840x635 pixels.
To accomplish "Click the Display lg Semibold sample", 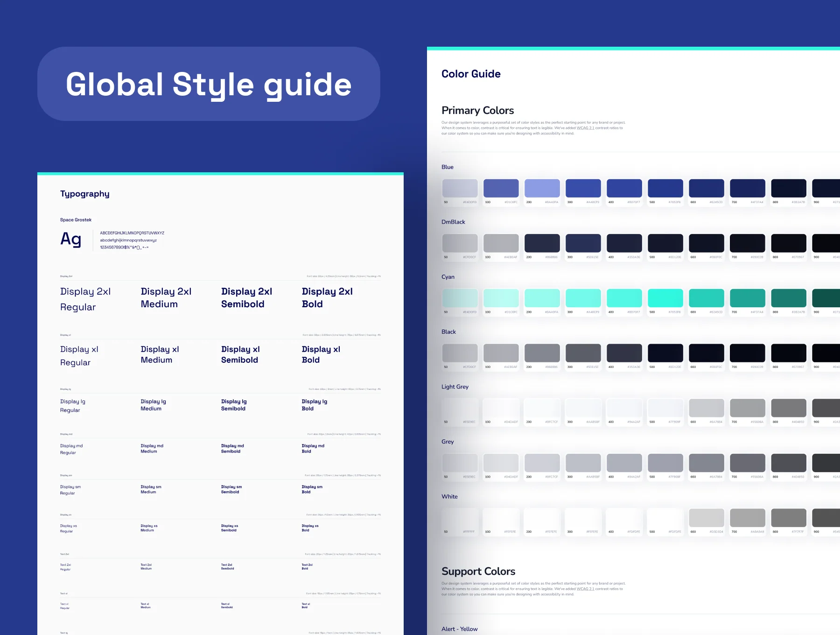I will [x=234, y=405].
